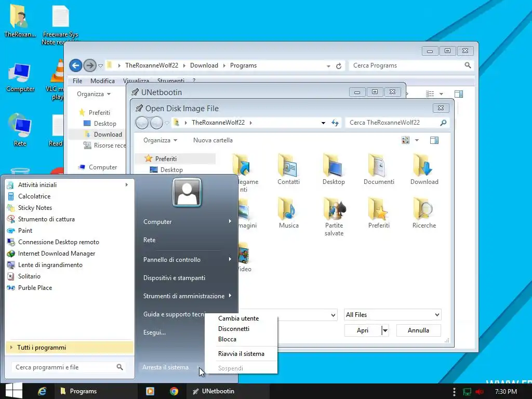
Task: Open the Organizza dropdown in file dialog
Action: click(x=160, y=140)
